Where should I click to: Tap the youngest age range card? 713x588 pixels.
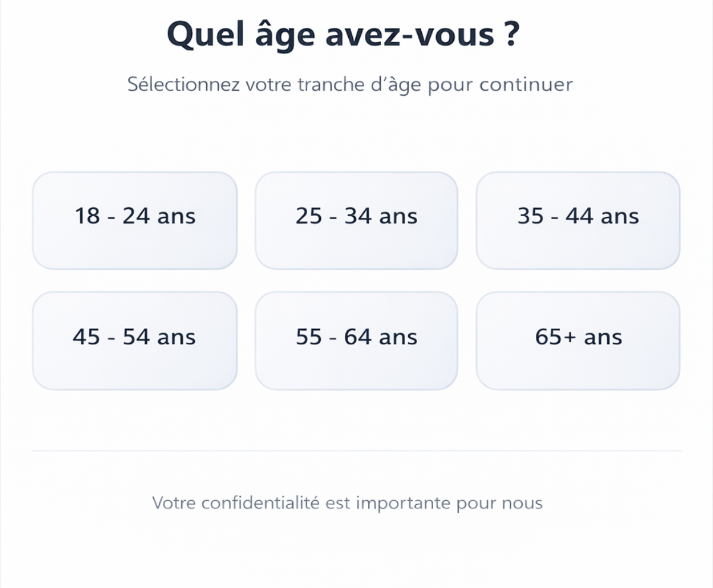(135, 220)
